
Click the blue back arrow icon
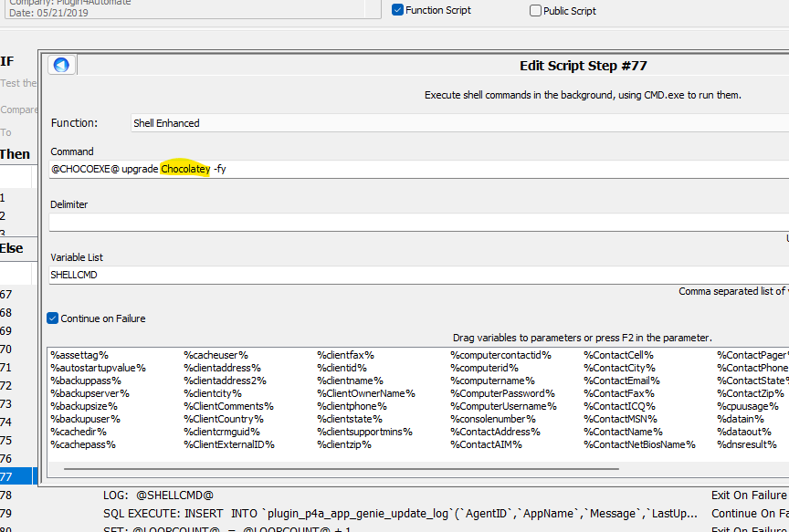click(61, 65)
